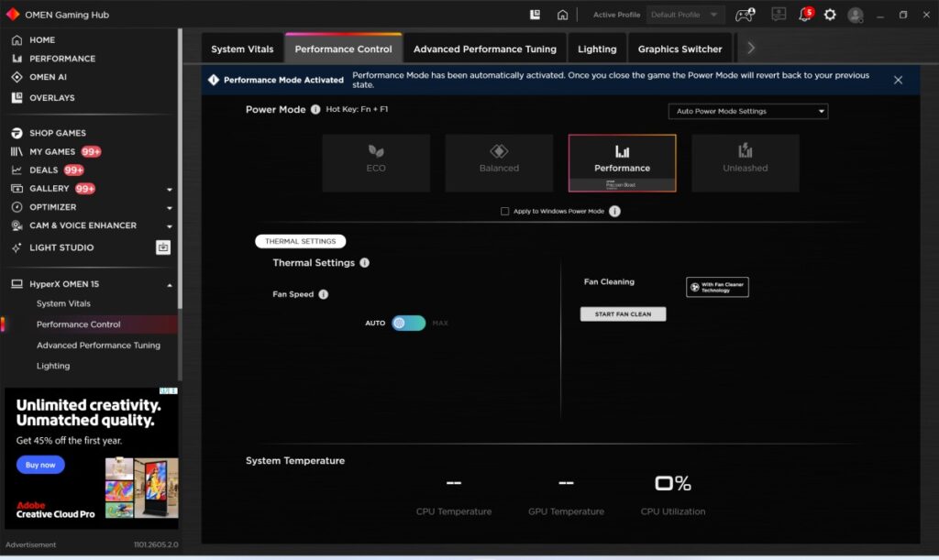Dismiss Performance Mode Activated banner

pos(898,80)
